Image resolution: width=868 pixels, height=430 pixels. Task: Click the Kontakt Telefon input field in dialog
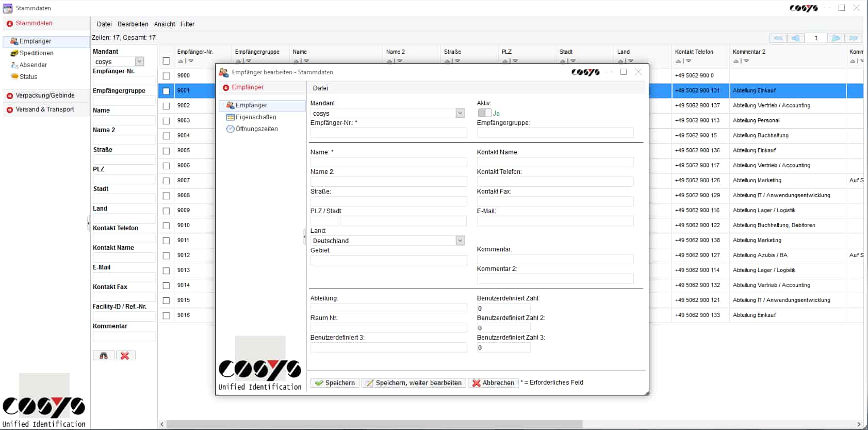pos(555,182)
